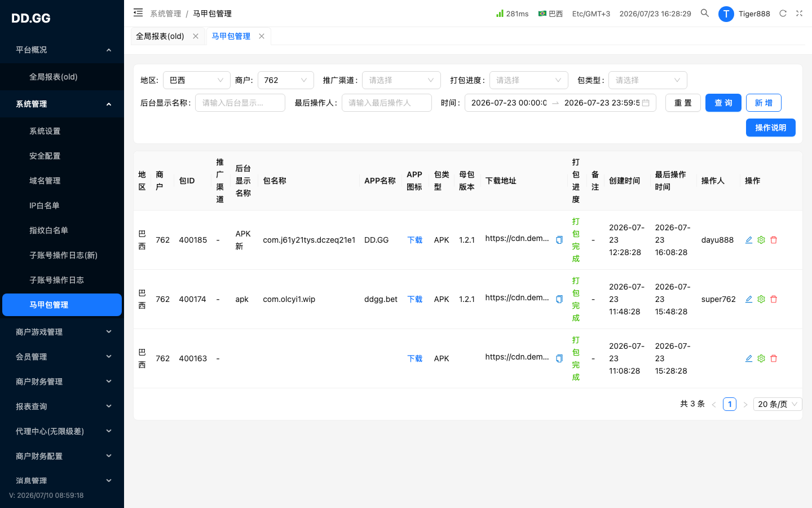Expand the 商户财务配置 sidebar section
The image size is (812, 508).
coord(62,456)
